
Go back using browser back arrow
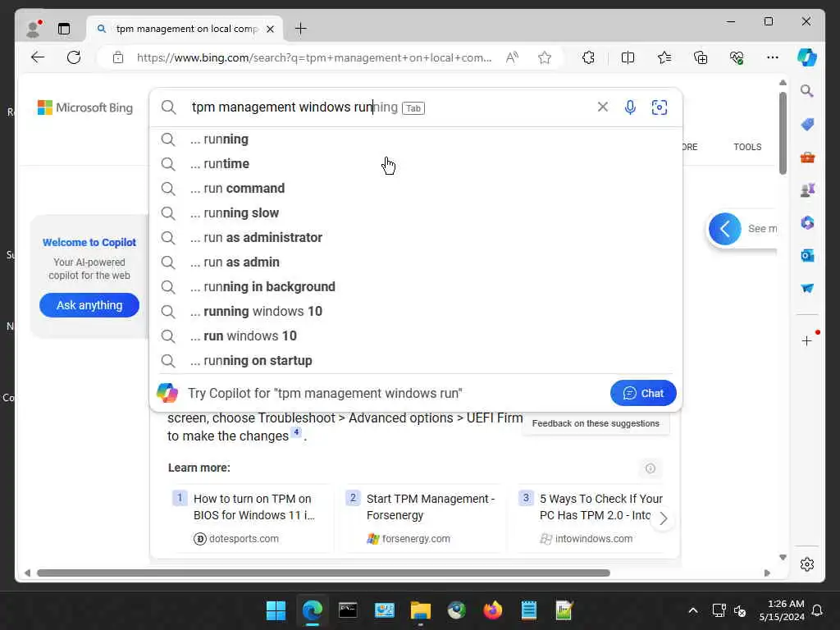point(38,57)
